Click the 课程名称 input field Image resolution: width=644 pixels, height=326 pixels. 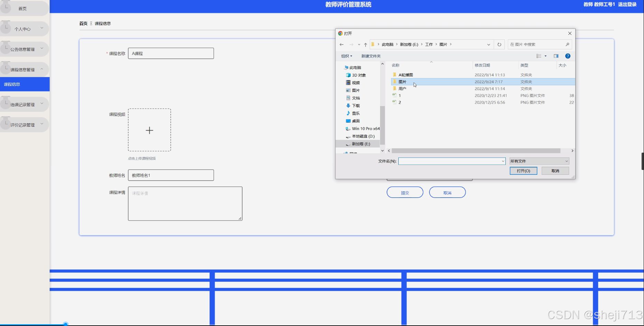point(171,54)
